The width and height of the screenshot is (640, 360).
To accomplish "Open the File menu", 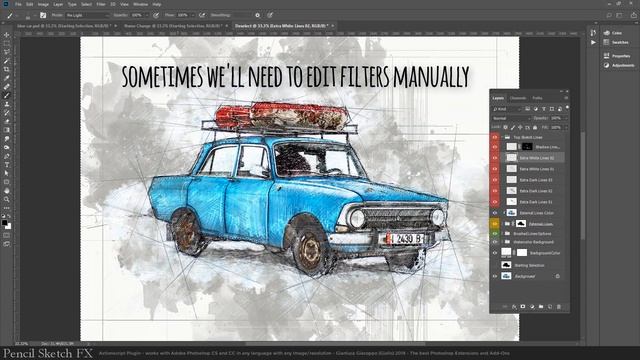I will click(x=18, y=4).
